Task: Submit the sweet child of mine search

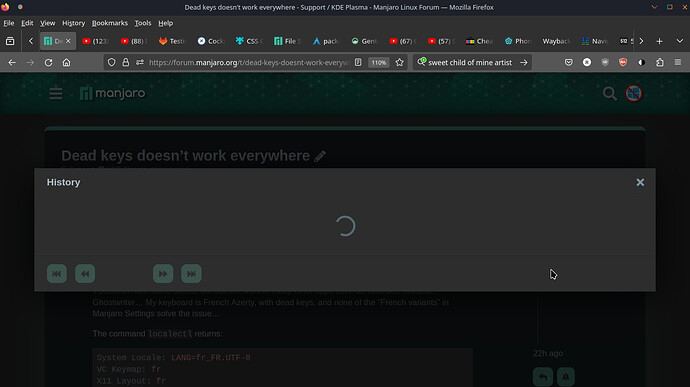Action: pyautogui.click(x=524, y=63)
